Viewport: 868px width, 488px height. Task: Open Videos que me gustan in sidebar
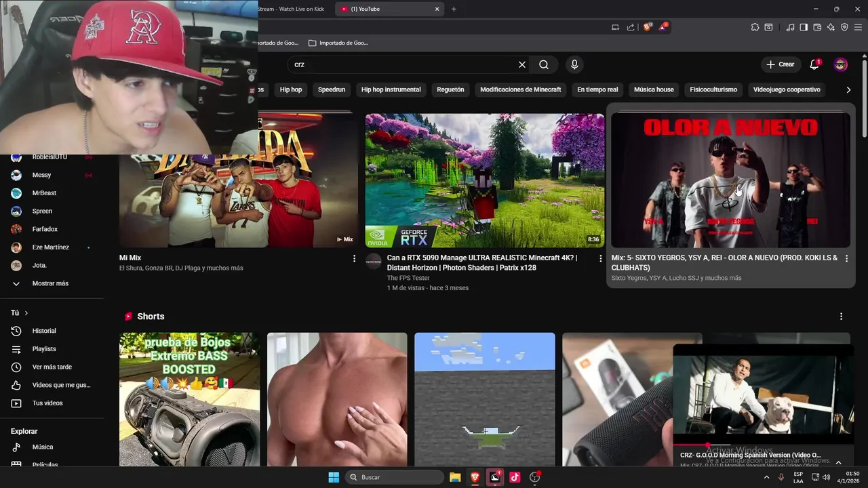tap(52, 385)
